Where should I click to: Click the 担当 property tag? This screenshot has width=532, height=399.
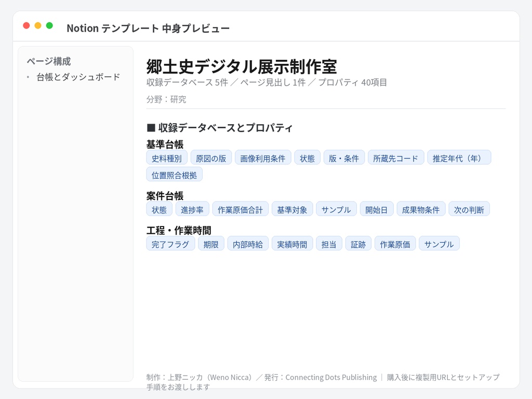coord(329,243)
